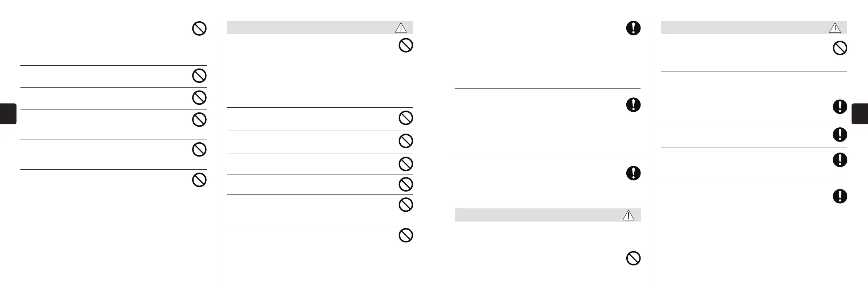Click the prohibition icon directly below the second column header
This screenshot has height=300, width=868.
(406, 46)
